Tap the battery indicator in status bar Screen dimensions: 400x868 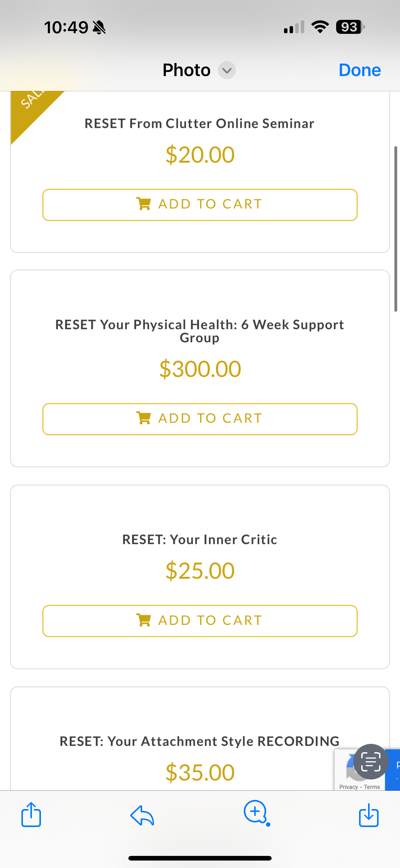tap(350, 27)
